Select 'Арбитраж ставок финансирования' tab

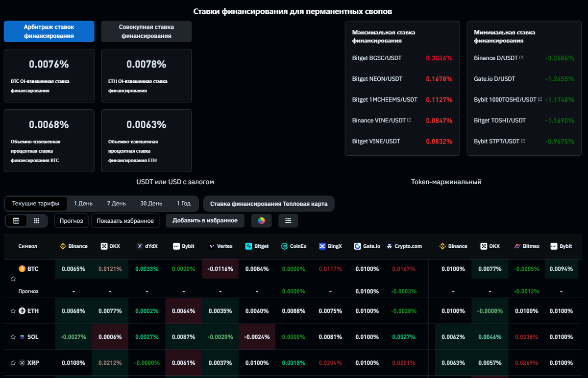tap(49, 31)
